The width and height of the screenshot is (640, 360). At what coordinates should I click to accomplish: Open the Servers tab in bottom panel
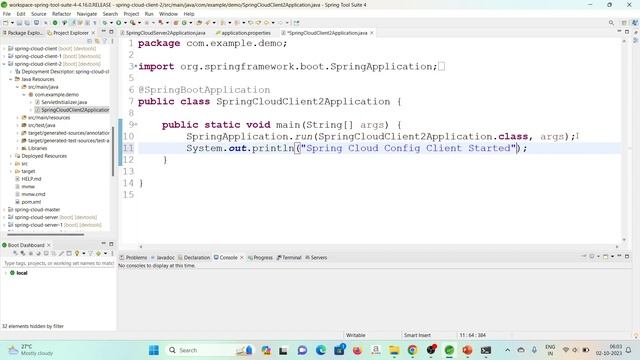coord(316,258)
